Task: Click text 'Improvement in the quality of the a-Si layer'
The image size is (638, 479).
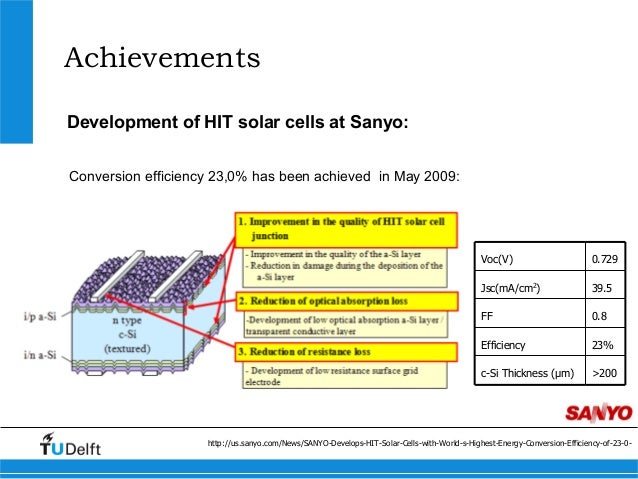Action: pos(335,254)
